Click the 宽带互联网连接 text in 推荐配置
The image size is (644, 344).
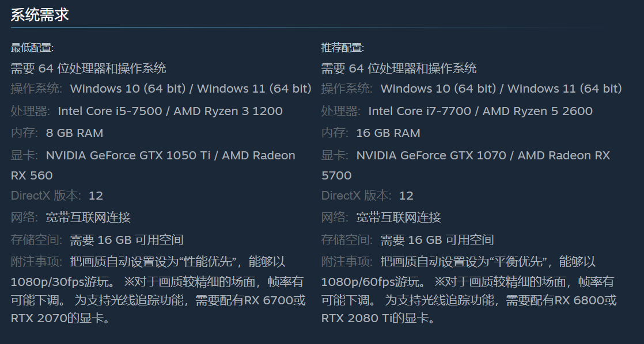coord(399,217)
